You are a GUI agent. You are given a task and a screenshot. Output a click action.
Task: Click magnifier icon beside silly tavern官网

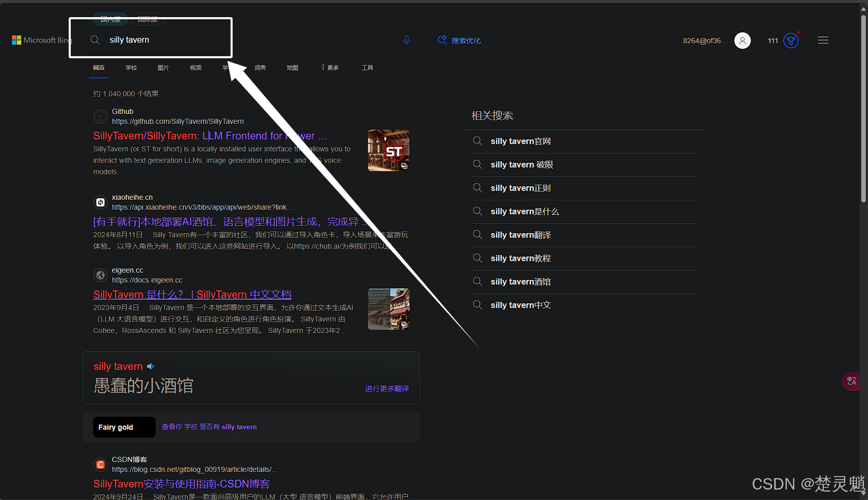pos(477,141)
